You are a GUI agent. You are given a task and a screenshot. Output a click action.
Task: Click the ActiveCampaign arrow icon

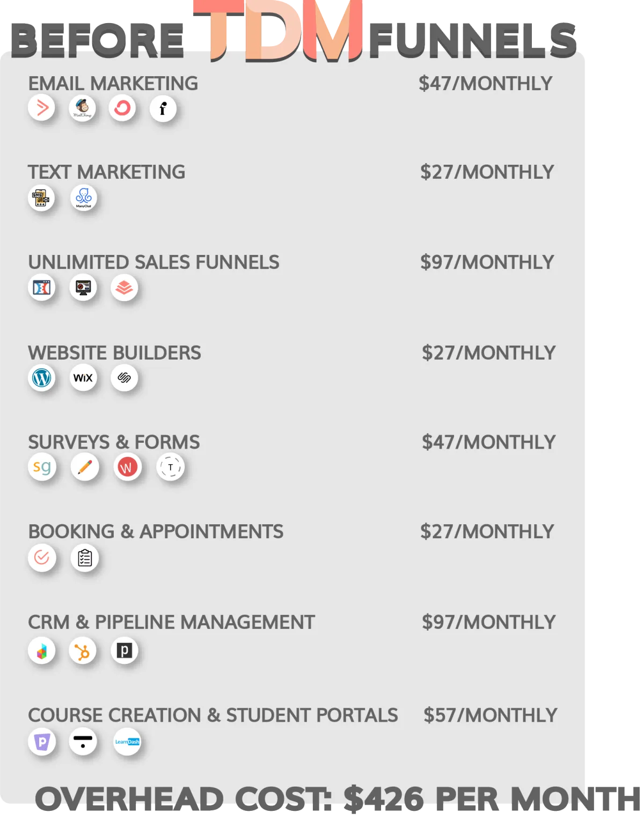[x=42, y=107]
